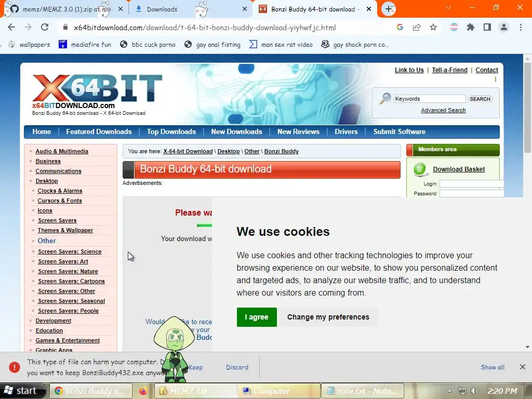Open Featured Downloads menu item
The image size is (532, 399).
tap(99, 131)
